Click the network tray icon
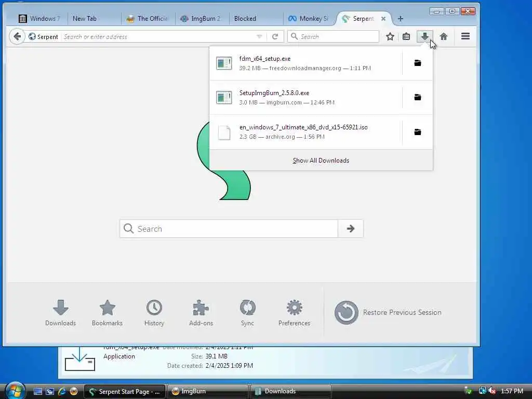Screen dimensions: 532x399 (482, 391)
